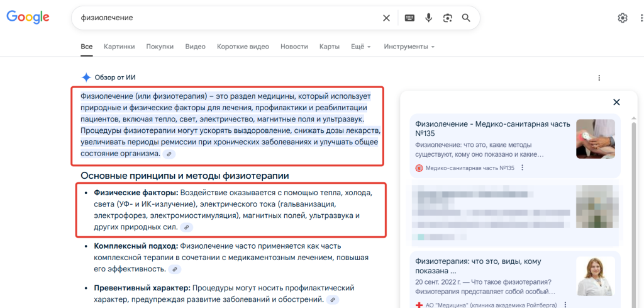Click the Google logo

tap(28, 17)
